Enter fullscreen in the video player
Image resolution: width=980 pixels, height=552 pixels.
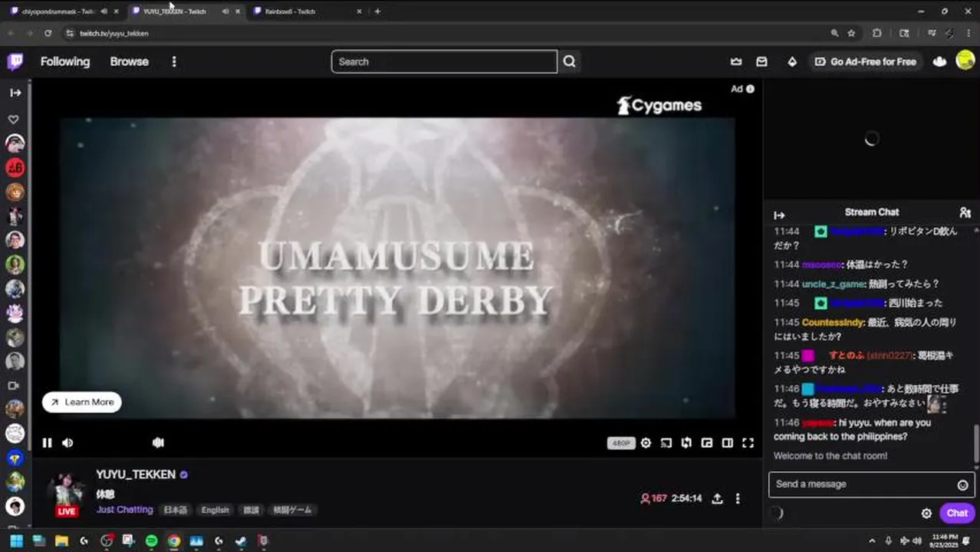pyautogui.click(x=748, y=442)
